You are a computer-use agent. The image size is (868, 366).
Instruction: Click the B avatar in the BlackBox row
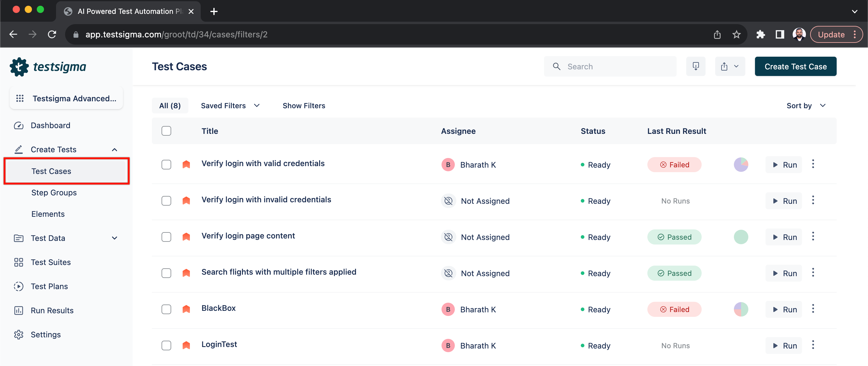click(448, 309)
